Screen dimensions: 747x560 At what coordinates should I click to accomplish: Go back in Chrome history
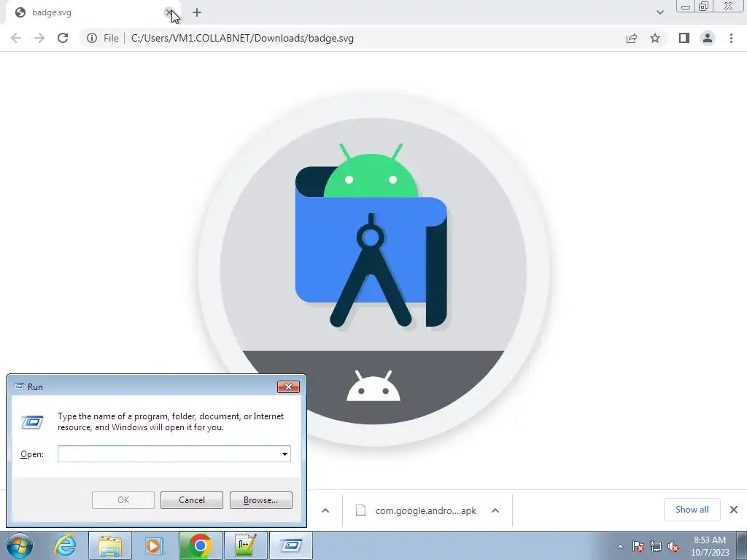click(x=16, y=38)
